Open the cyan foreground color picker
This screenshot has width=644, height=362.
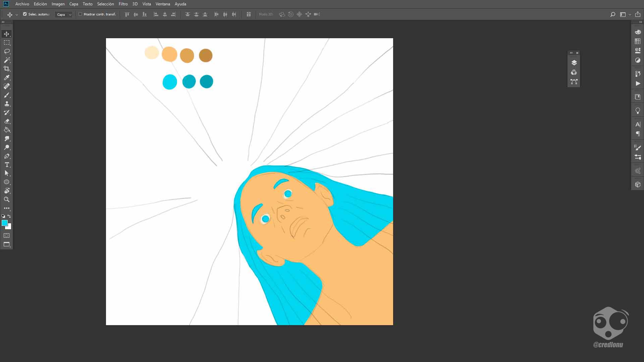pyautogui.click(x=4, y=223)
